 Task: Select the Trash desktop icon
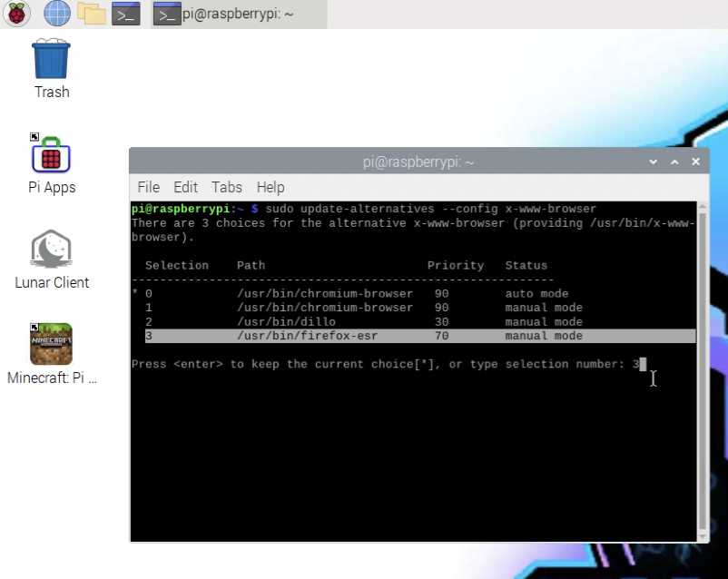click(52, 69)
